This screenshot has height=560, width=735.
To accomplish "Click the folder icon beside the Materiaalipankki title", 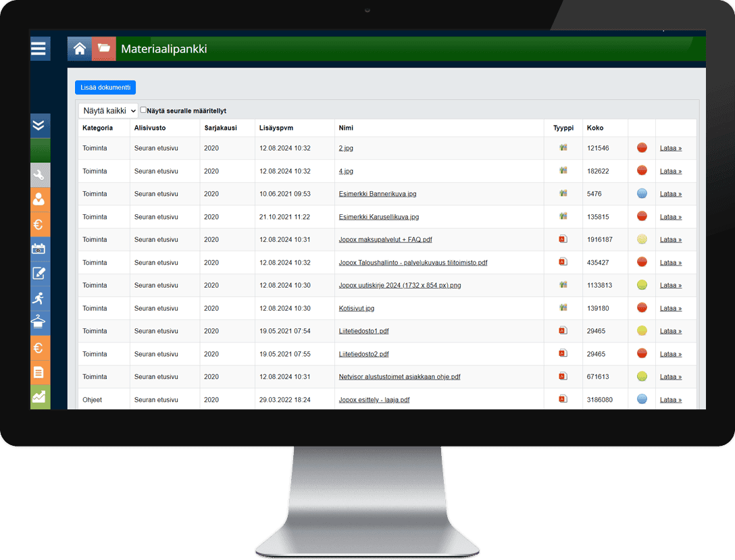I will pyautogui.click(x=104, y=49).
